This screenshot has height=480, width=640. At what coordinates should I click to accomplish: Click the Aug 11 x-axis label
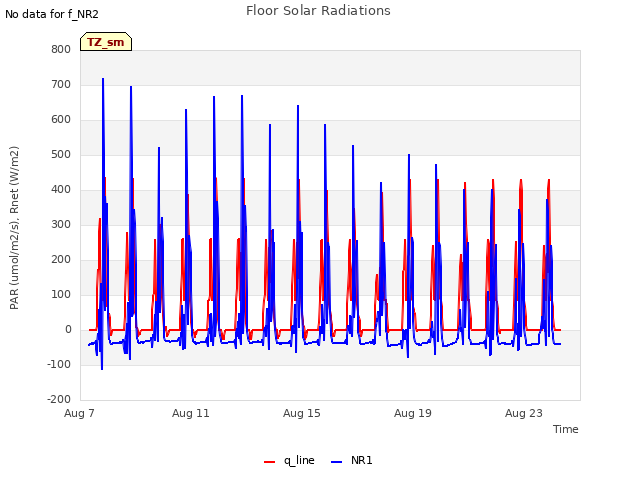(x=191, y=413)
